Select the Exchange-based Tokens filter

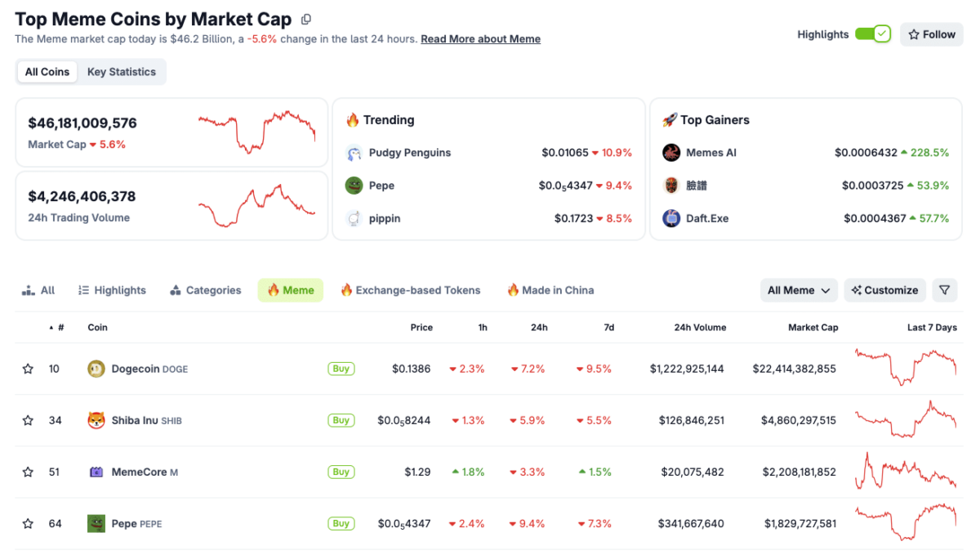(x=411, y=290)
